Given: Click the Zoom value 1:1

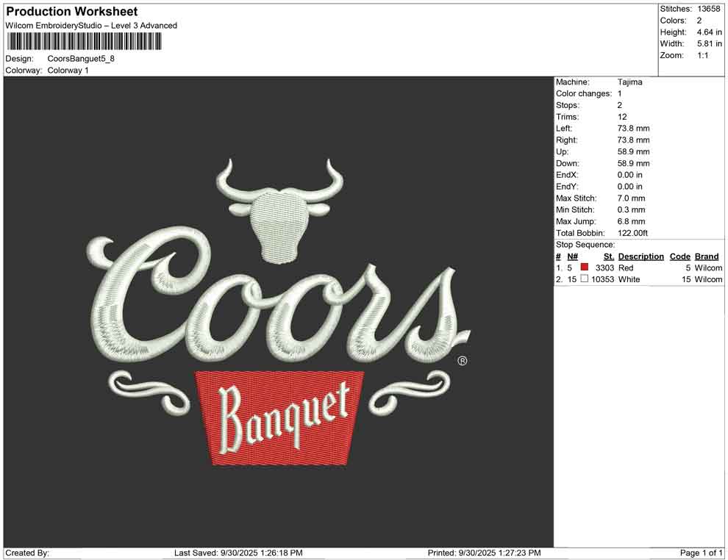Looking at the screenshot, I should pyautogui.click(x=702, y=55).
